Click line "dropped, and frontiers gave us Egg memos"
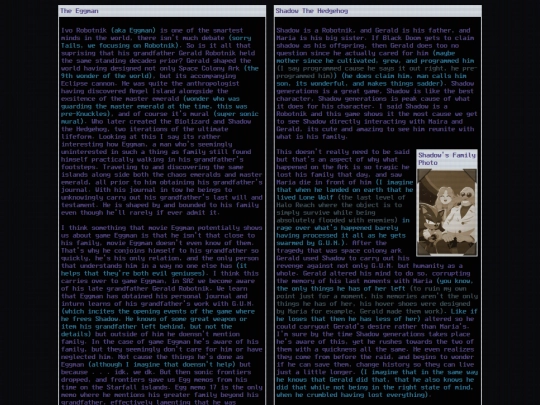 click(154, 380)
